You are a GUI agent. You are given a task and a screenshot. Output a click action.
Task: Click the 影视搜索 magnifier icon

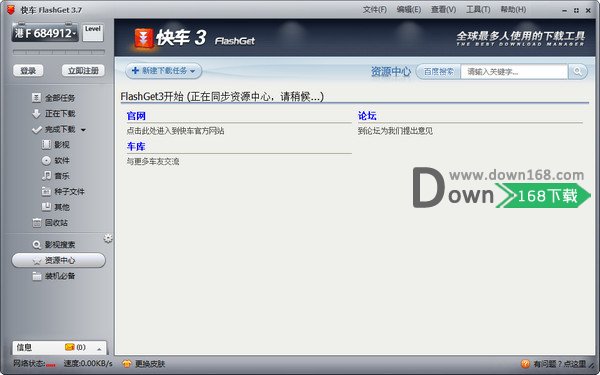pos(37,245)
